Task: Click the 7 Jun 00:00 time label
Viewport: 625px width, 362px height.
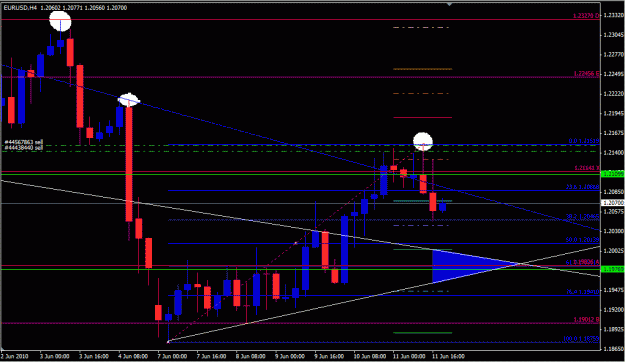Action: tap(172, 356)
